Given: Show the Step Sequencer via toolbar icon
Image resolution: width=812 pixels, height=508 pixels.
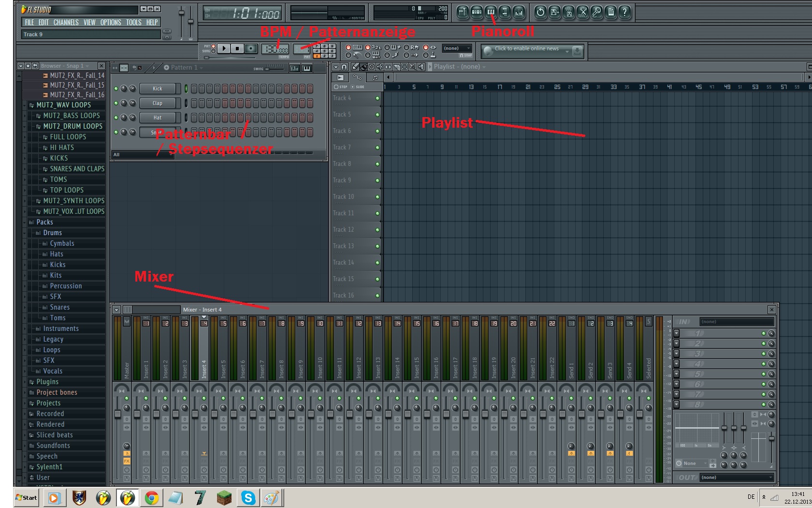Looking at the screenshot, I should (x=477, y=13).
